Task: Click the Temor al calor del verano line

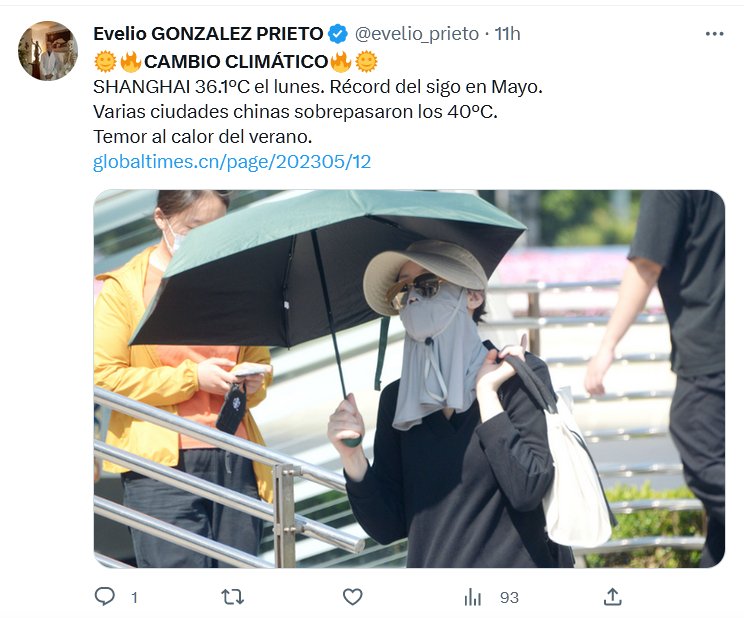Action: [203, 137]
